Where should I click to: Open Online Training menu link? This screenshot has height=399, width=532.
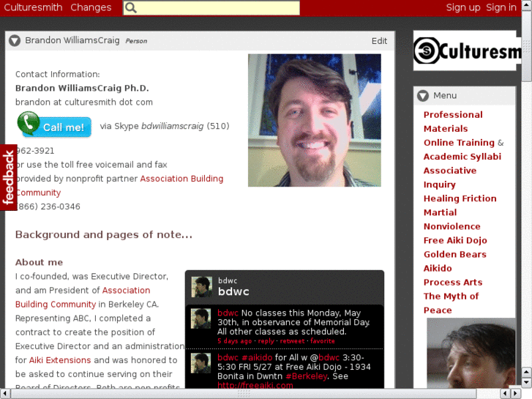[x=459, y=143]
